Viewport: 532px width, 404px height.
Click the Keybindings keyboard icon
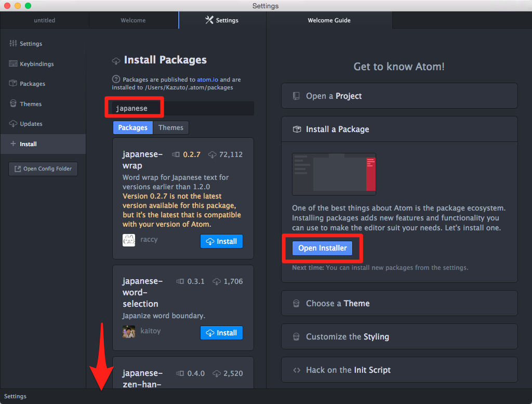click(13, 63)
